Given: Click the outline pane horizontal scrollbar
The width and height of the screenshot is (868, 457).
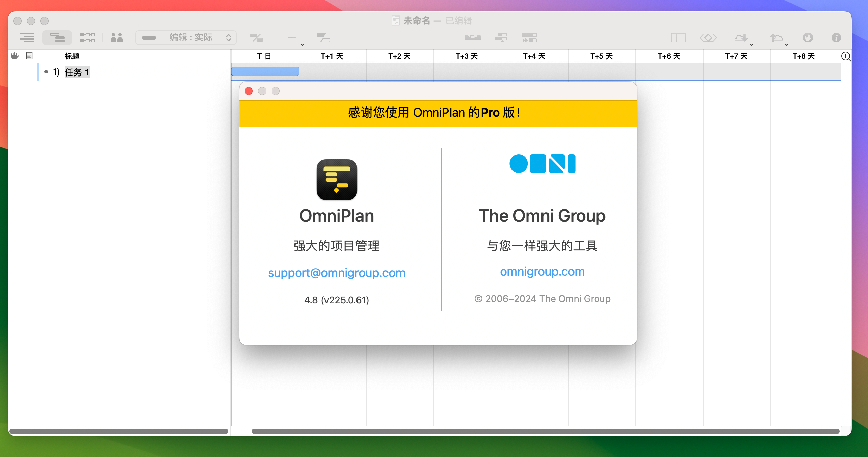Looking at the screenshot, I should point(119,431).
